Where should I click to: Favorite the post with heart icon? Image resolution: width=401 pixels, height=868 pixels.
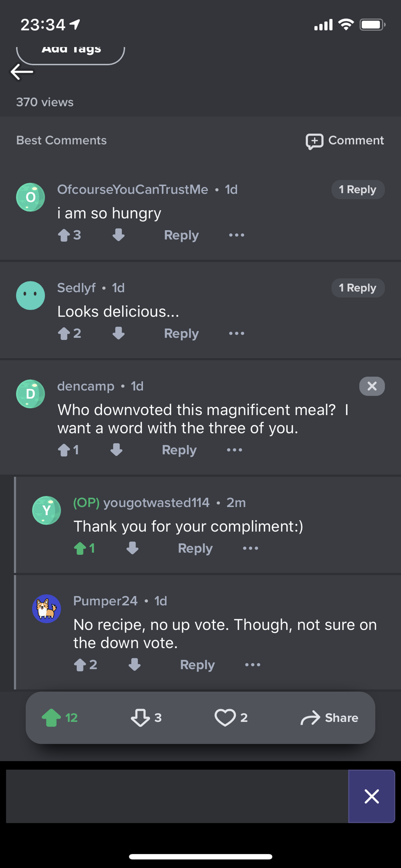tap(225, 718)
